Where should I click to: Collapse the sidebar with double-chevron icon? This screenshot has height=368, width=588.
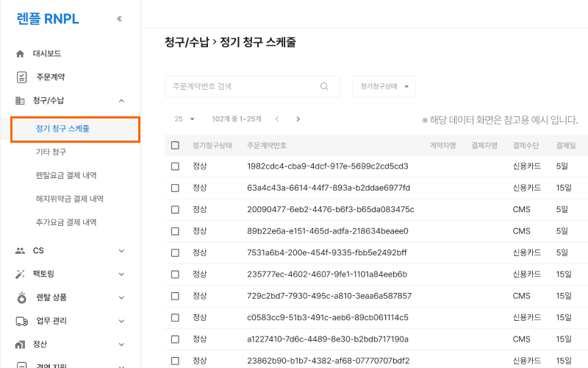119,19
